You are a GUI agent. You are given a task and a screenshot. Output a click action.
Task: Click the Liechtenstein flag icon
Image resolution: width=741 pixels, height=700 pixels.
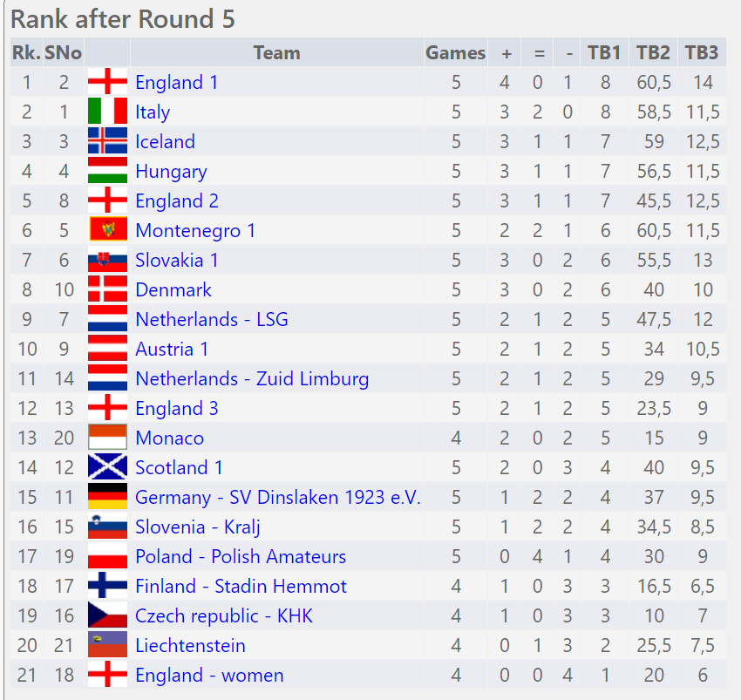pyautogui.click(x=107, y=645)
